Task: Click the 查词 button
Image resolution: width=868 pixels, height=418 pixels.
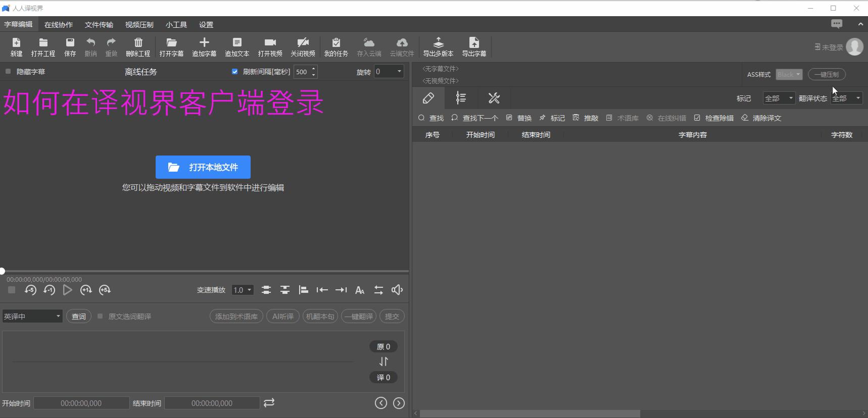Action: coord(79,317)
